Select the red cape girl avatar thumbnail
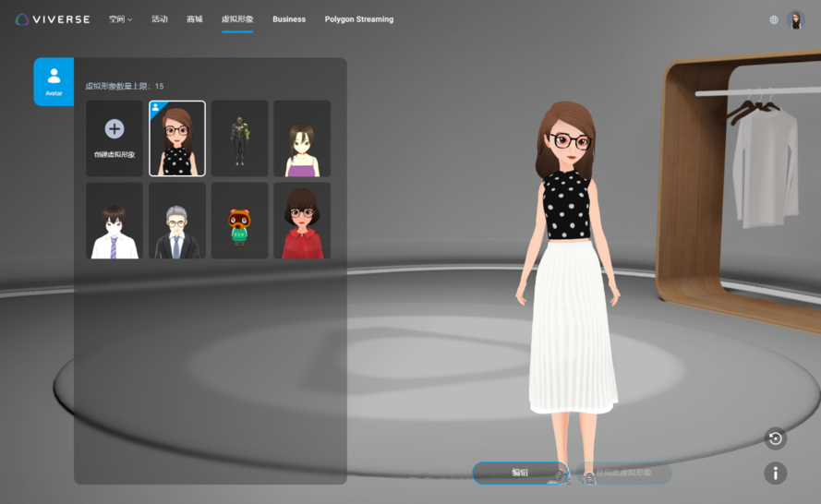Screen dimensions: 821x504 302,221
